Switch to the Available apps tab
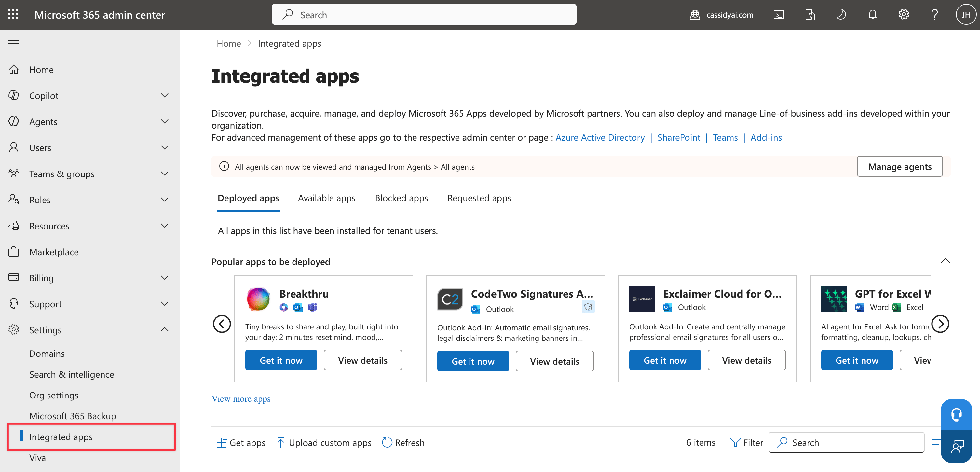This screenshot has height=472, width=980. point(326,198)
